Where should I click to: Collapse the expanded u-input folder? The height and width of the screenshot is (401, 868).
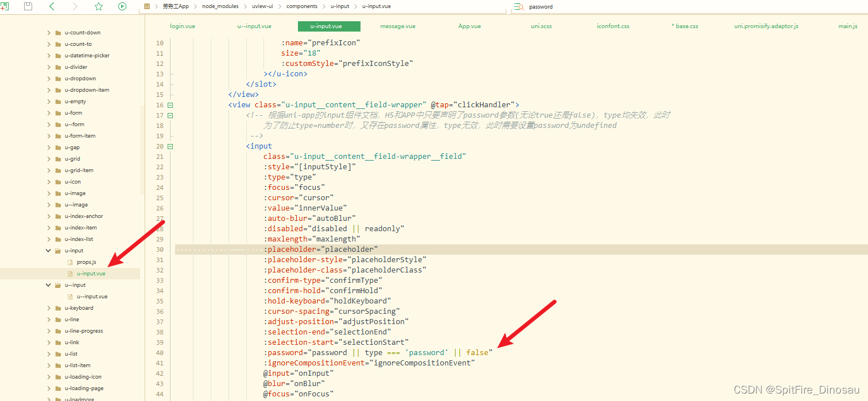49,250
